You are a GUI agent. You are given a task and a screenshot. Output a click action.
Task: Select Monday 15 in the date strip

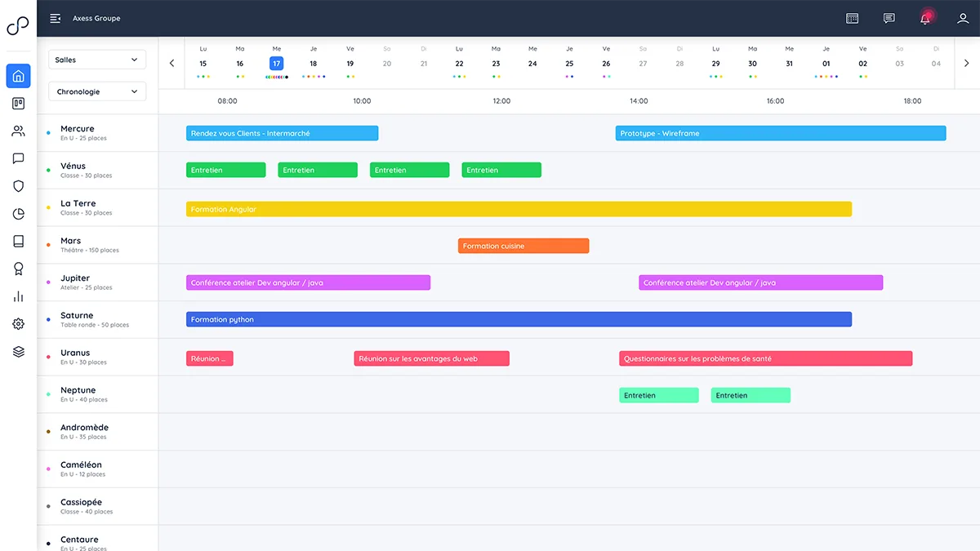[203, 62]
